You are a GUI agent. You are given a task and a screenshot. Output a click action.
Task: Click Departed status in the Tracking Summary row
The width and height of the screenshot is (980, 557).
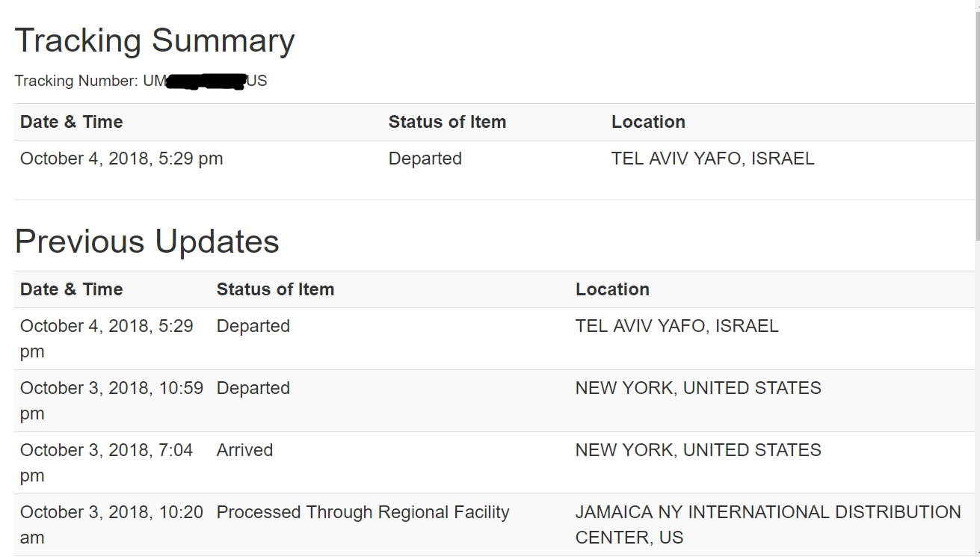(425, 159)
